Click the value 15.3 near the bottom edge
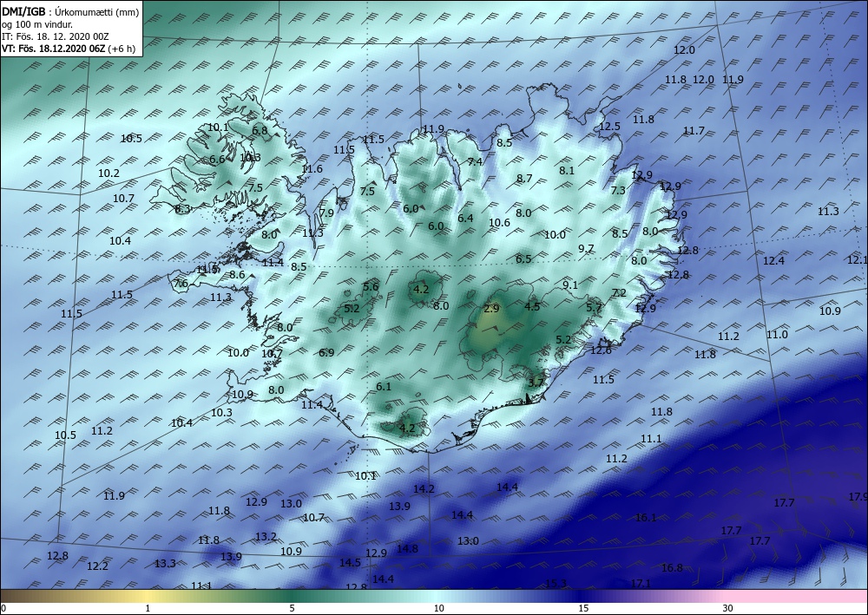The width and height of the screenshot is (868, 615). point(556,583)
